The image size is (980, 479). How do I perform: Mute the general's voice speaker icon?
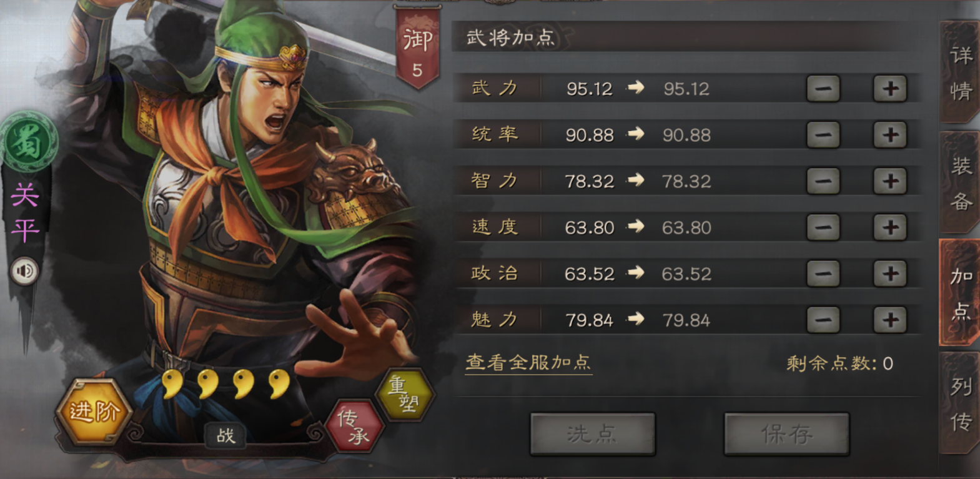tap(25, 271)
